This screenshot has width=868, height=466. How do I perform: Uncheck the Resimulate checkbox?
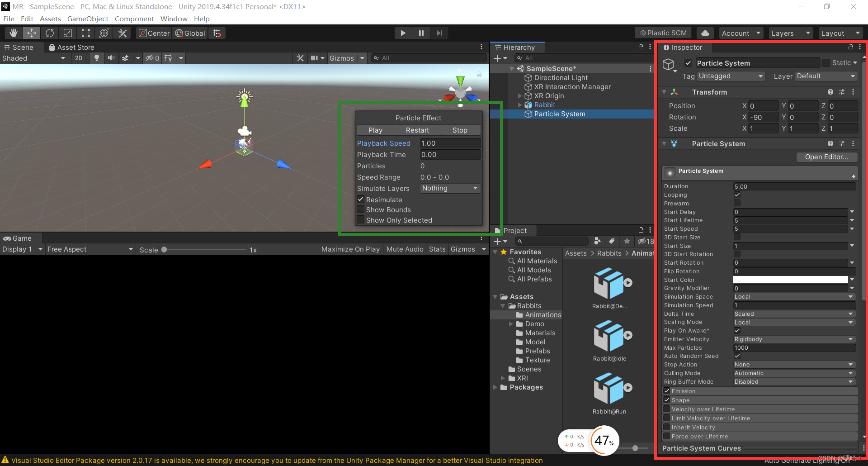tap(361, 199)
